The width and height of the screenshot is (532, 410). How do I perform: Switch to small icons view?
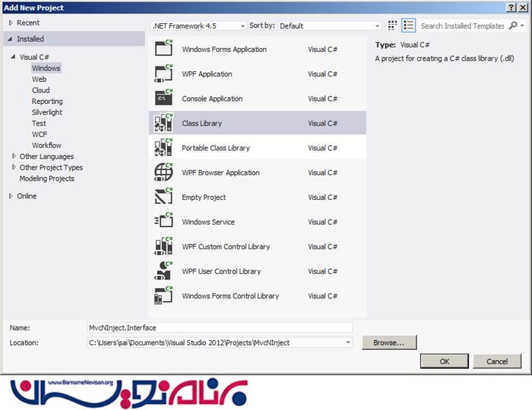392,25
